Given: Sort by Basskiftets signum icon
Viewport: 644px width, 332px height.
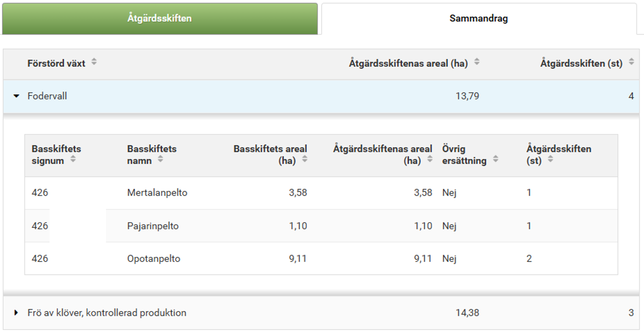Looking at the screenshot, I should pyautogui.click(x=73, y=159).
